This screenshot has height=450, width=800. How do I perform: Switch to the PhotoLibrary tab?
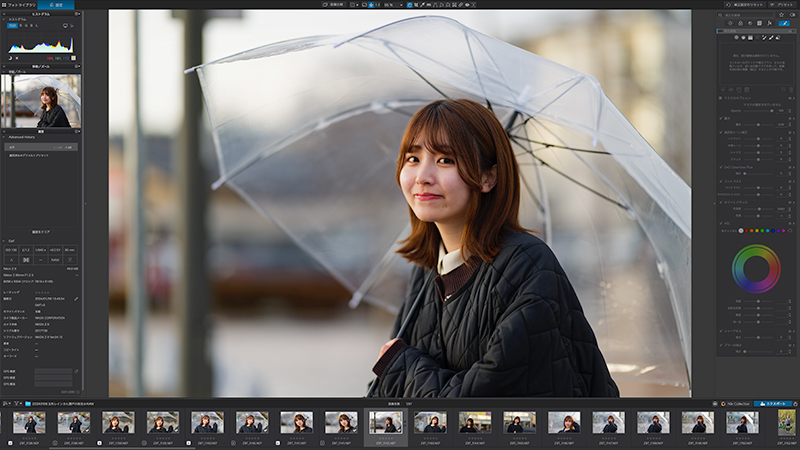pyautogui.click(x=19, y=5)
